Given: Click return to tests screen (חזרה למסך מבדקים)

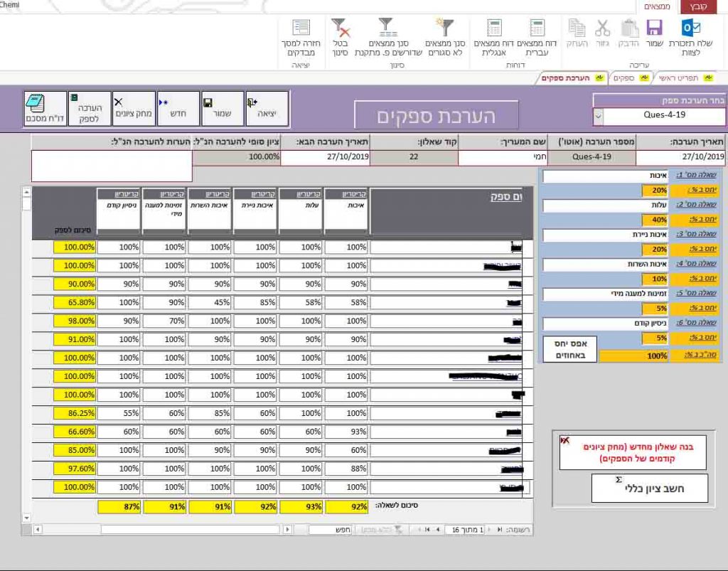Looking at the screenshot, I should 301,38.
